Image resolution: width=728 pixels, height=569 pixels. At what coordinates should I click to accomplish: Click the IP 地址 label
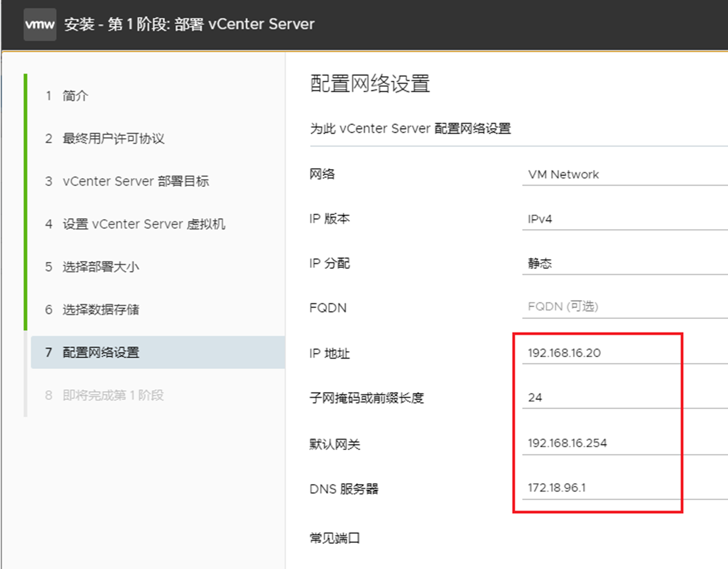(x=329, y=354)
